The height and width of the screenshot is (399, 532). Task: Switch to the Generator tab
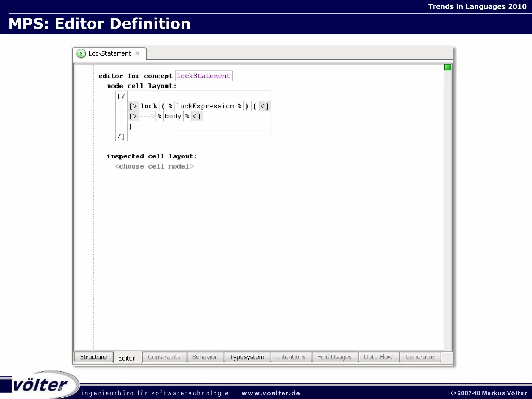point(420,357)
